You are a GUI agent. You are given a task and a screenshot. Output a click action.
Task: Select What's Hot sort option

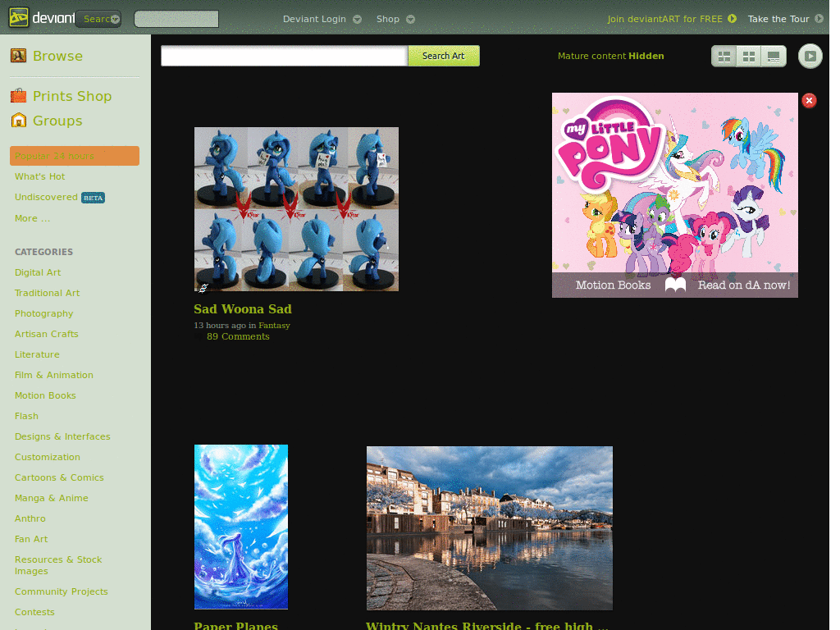(x=39, y=176)
